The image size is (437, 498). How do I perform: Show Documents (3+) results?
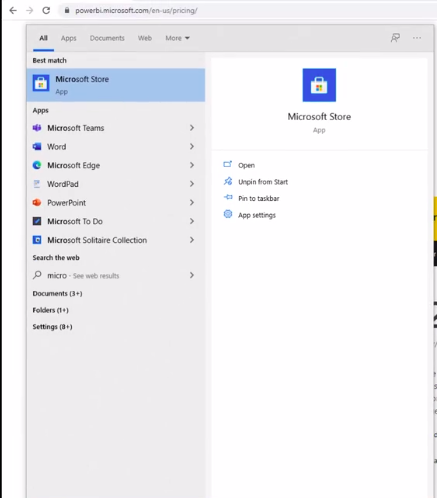(x=57, y=294)
